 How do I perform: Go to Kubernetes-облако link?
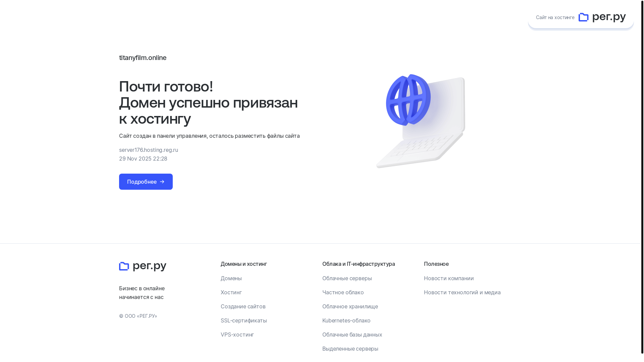(346, 320)
